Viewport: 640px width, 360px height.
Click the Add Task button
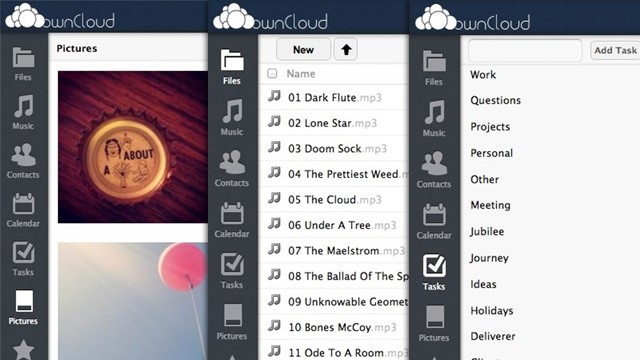pyautogui.click(x=615, y=50)
